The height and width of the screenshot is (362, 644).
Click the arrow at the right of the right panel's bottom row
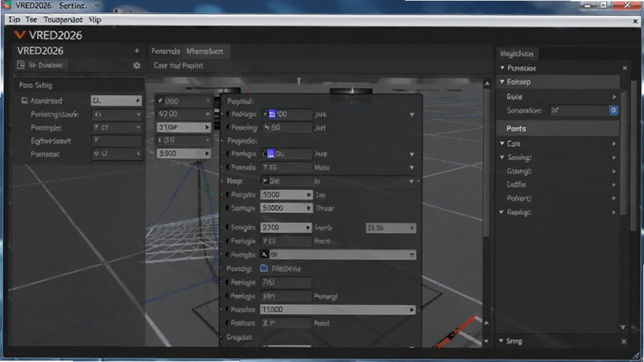[614, 212]
